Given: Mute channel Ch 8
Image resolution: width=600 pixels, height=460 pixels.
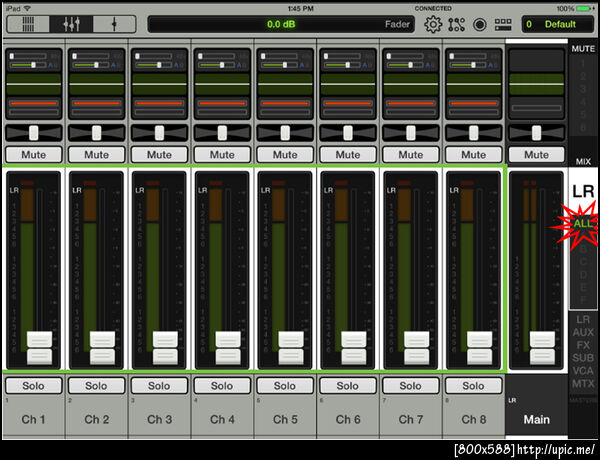Looking at the screenshot, I should click(474, 155).
